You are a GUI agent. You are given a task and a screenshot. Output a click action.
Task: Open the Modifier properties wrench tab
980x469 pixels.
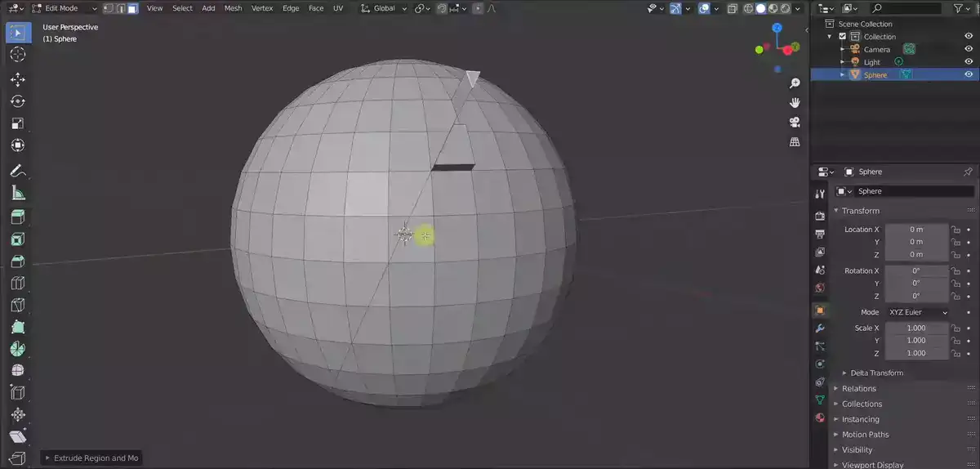(820, 328)
